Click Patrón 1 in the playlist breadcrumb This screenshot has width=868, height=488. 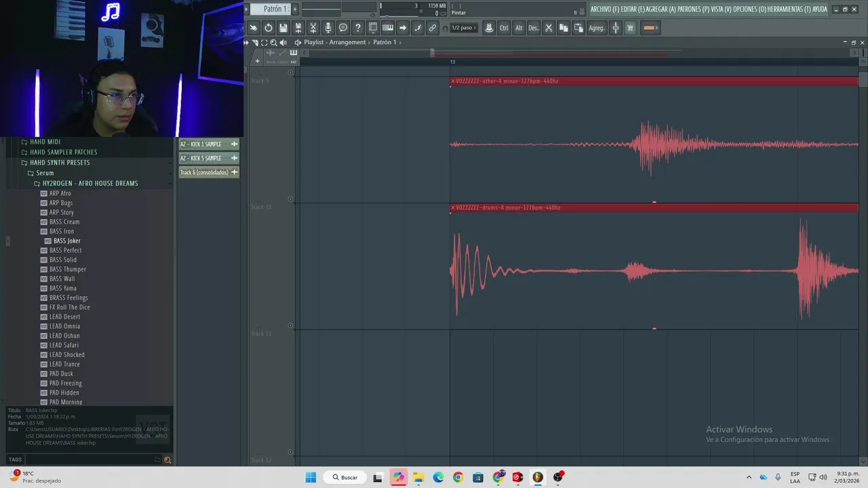coord(384,42)
